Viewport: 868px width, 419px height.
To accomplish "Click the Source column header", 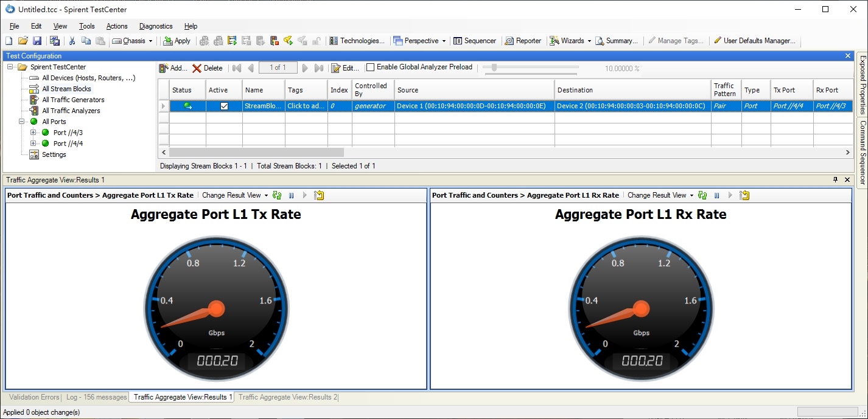I will coord(474,90).
